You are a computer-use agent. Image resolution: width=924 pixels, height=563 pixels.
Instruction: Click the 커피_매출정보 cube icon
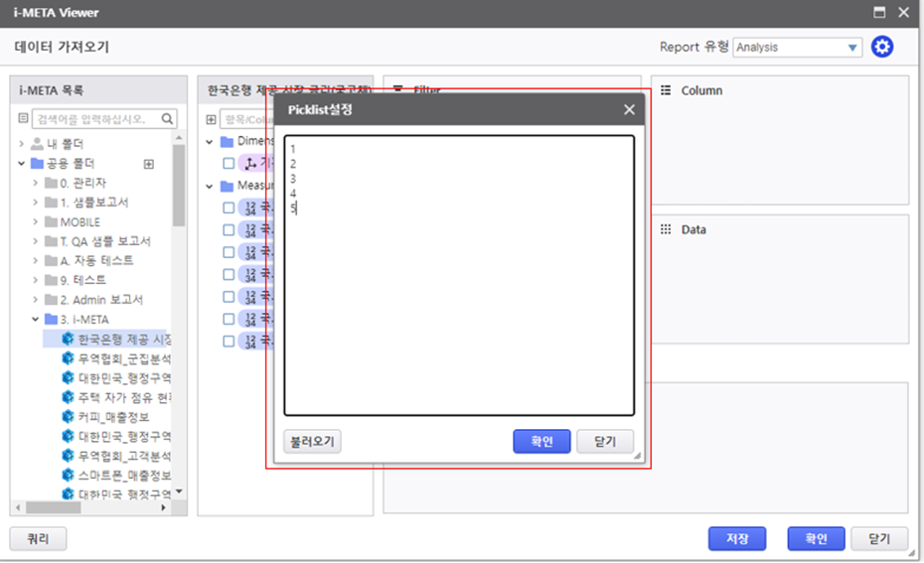(68, 417)
